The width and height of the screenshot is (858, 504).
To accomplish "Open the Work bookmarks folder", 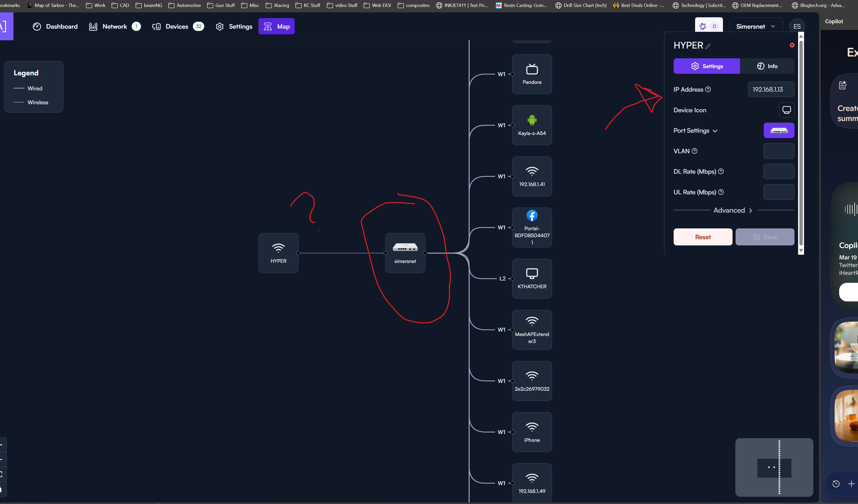I will click(96, 5).
